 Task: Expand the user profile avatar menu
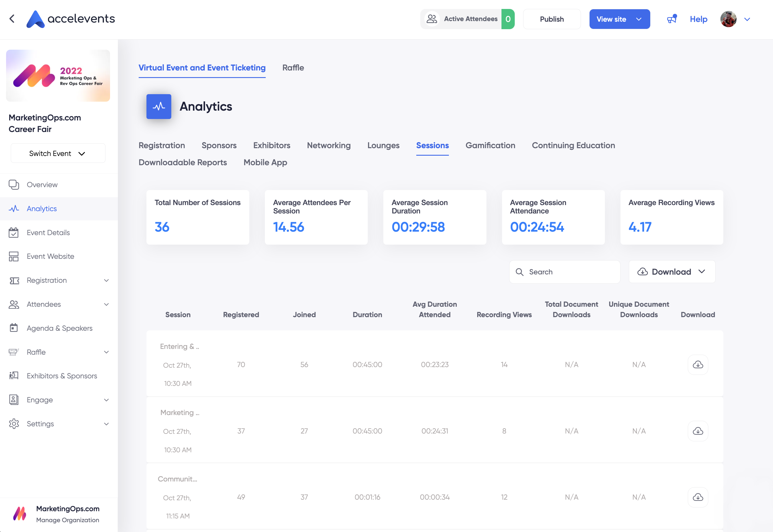[735, 19]
